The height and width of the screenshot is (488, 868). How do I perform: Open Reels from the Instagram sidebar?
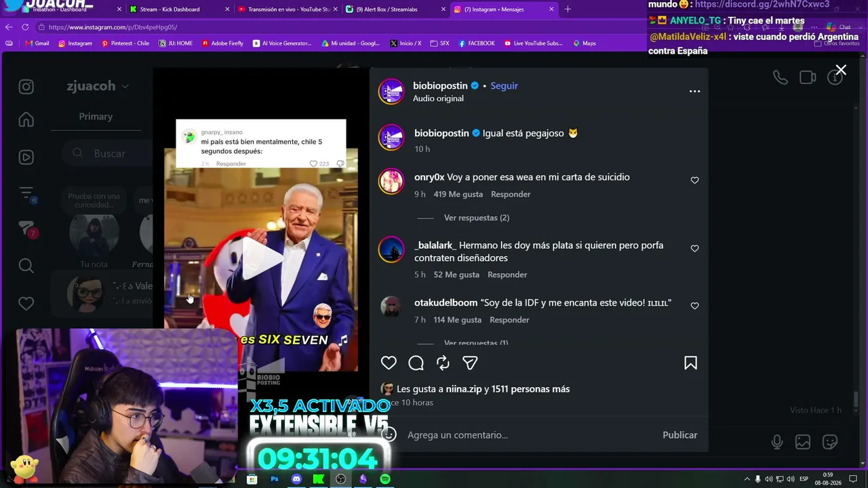click(x=26, y=157)
